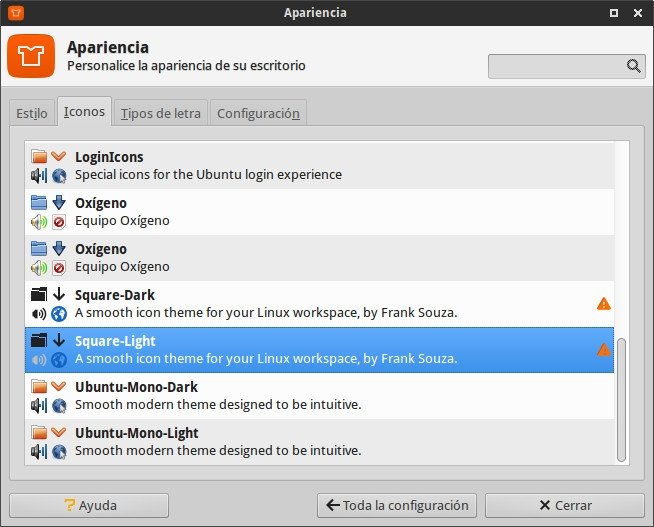Choose the Ubuntu-Mono-Dark theme name
Image resolution: width=654 pixels, height=527 pixels.
pyautogui.click(x=136, y=387)
